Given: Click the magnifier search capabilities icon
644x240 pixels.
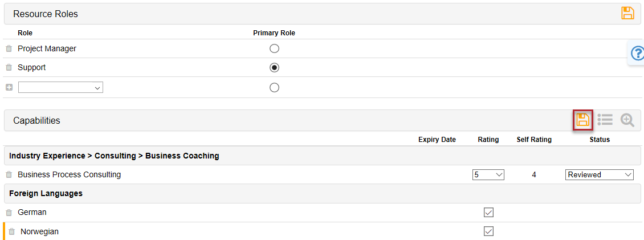Looking at the screenshot, I should click(x=627, y=120).
